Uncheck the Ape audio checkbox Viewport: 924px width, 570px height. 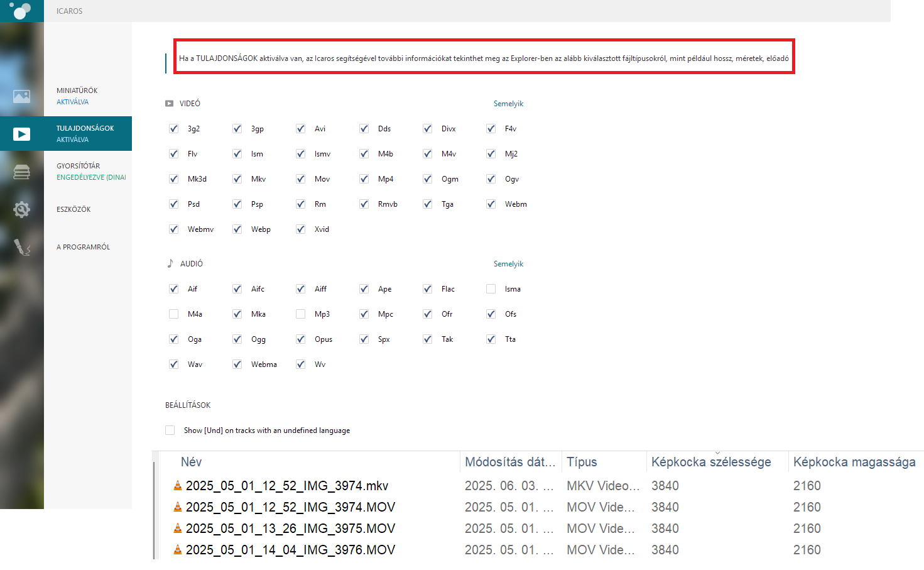[364, 289]
